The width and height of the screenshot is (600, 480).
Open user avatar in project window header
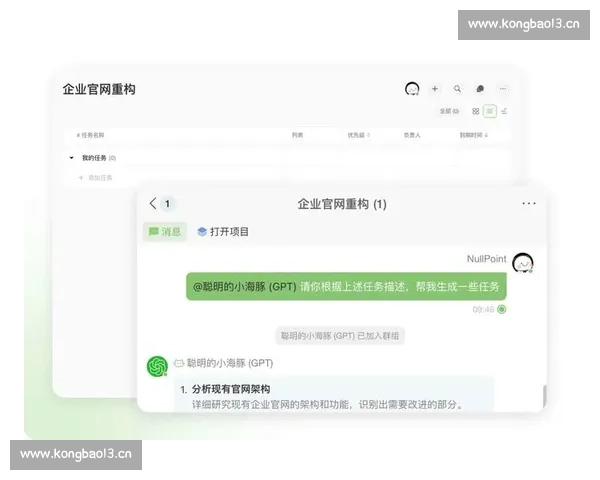(412, 89)
